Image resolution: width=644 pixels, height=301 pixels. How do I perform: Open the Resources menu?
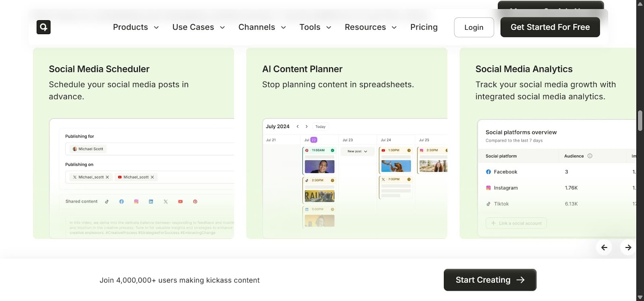(370, 27)
